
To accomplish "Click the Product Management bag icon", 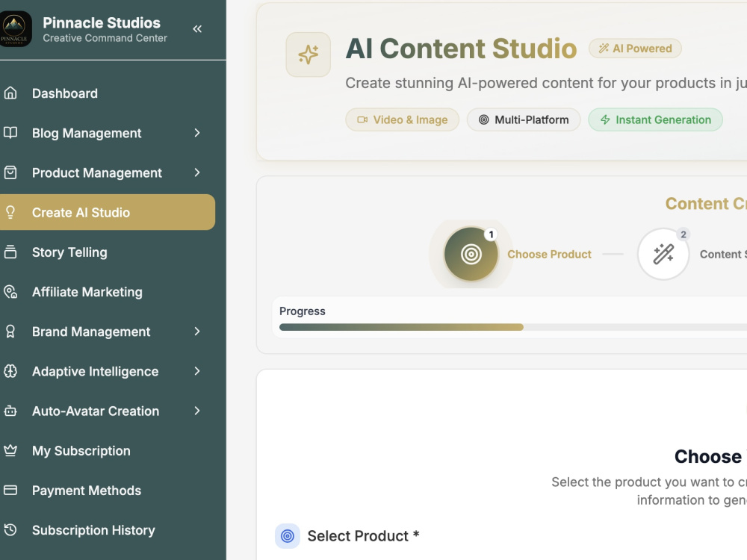I will coord(10,172).
